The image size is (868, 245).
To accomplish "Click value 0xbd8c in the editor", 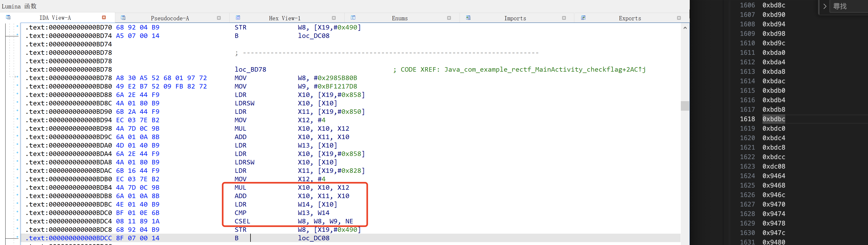I will pyautogui.click(x=774, y=5).
